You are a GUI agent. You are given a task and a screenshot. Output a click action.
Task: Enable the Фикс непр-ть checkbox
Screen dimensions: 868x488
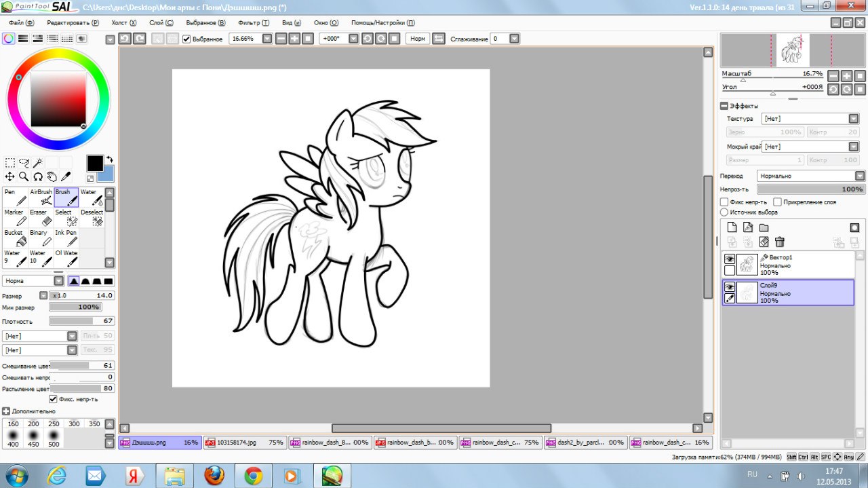pos(724,202)
